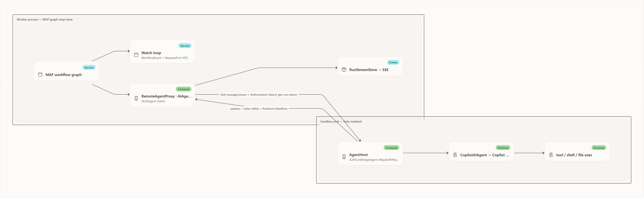This screenshot has height=198, width=644.
Task: Select the Compute badge on AgentHost
Action: pyautogui.click(x=391, y=148)
